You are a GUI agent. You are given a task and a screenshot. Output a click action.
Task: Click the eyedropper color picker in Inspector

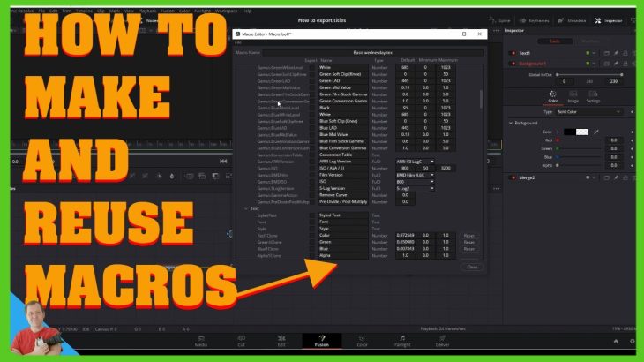[596, 132]
